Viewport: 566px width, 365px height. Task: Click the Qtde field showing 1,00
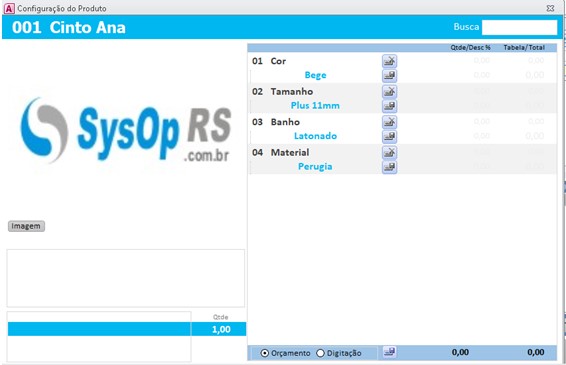coord(219,329)
